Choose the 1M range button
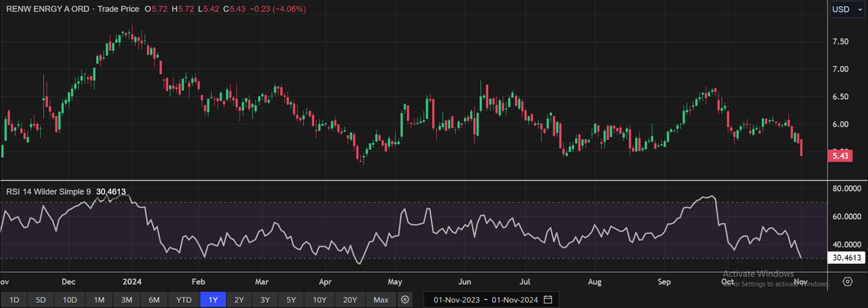 tap(99, 300)
